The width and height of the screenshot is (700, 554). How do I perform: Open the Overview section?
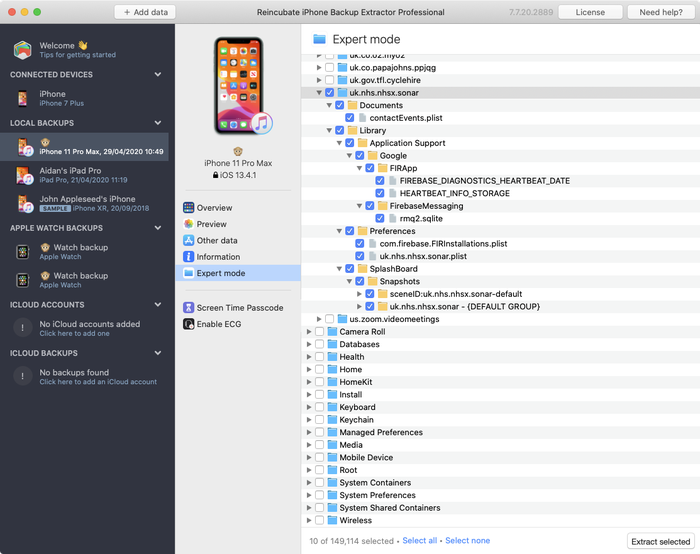pyautogui.click(x=238, y=208)
